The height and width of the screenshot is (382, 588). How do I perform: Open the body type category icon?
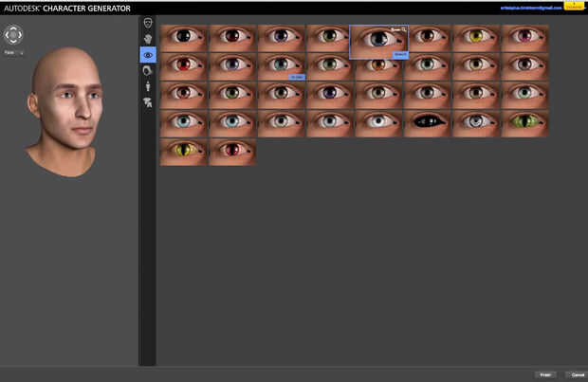pyautogui.click(x=148, y=86)
